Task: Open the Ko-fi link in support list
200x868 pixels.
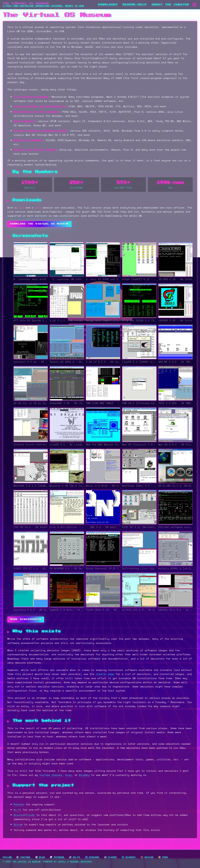Action: tap(17, 810)
